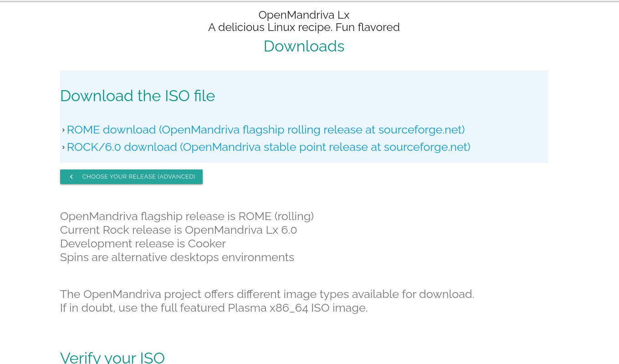Click the text 'Current Rock release is OpenMandriva Lx 6.0'
619x364 pixels.
point(179,230)
